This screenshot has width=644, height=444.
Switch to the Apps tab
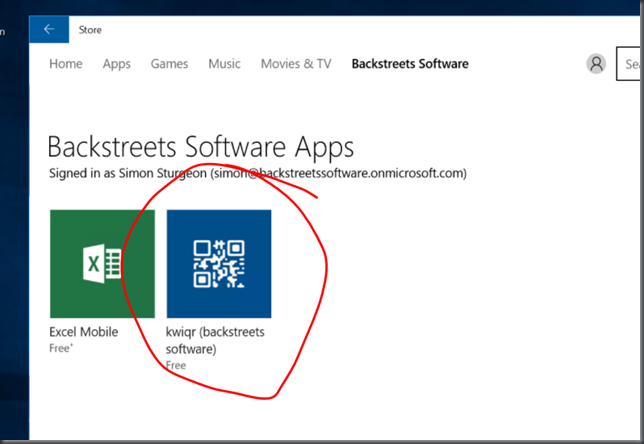pyautogui.click(x=117, y=64)
